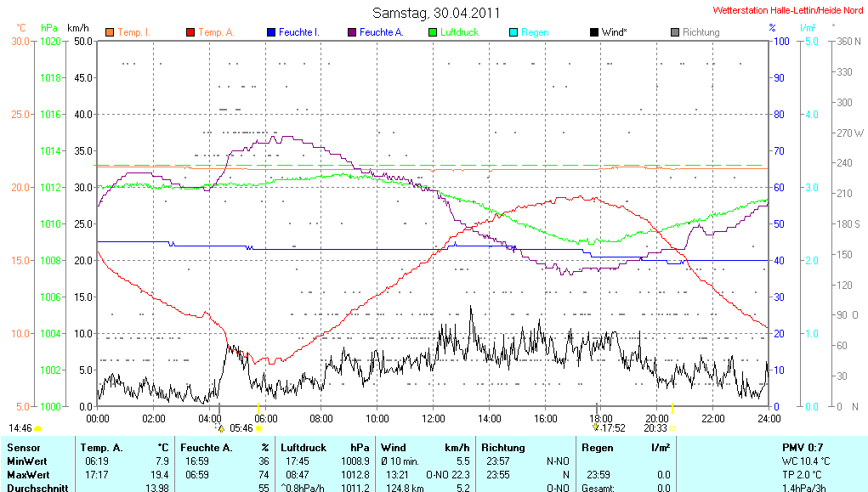868x492 pixels.
Task: Click the red Temp. A. legend square
Action: [x=190, y=32]
